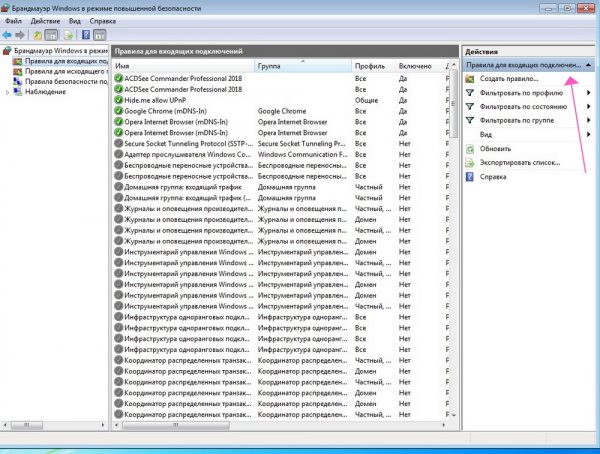The width and height of the screenshot is (600, 454).
Task: Click the rule list vertical scrollbar thumb
Action: pos(453,103)
